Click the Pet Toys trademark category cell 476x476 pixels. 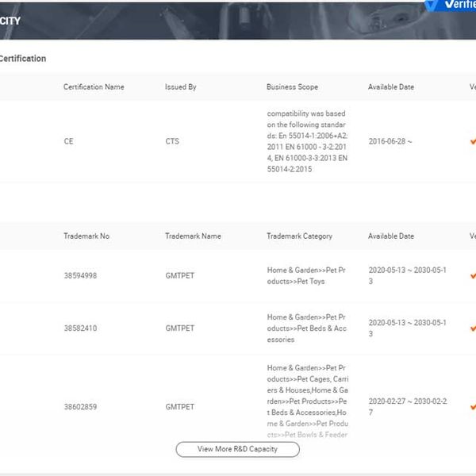306,275
